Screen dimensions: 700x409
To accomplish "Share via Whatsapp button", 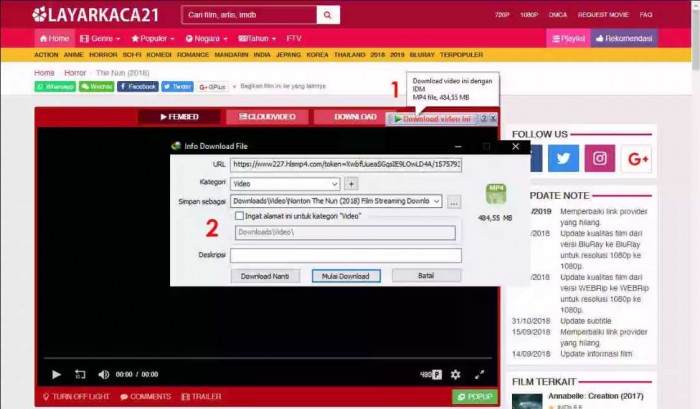I will pyautogui.click(x=55, y=87).
